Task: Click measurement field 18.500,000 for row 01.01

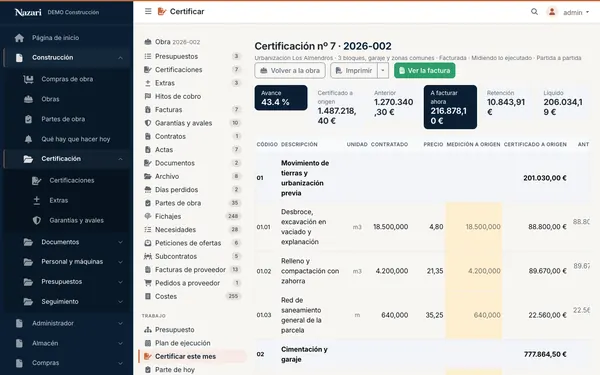Action: [x=474, y=227]
